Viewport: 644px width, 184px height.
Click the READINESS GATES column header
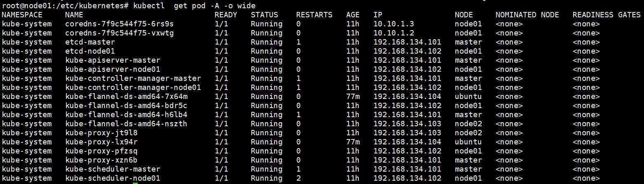(x=606, y=15)
